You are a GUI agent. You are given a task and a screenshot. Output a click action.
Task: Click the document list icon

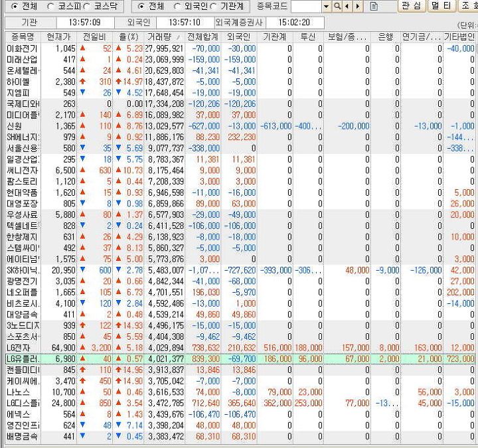coord(374,6)
